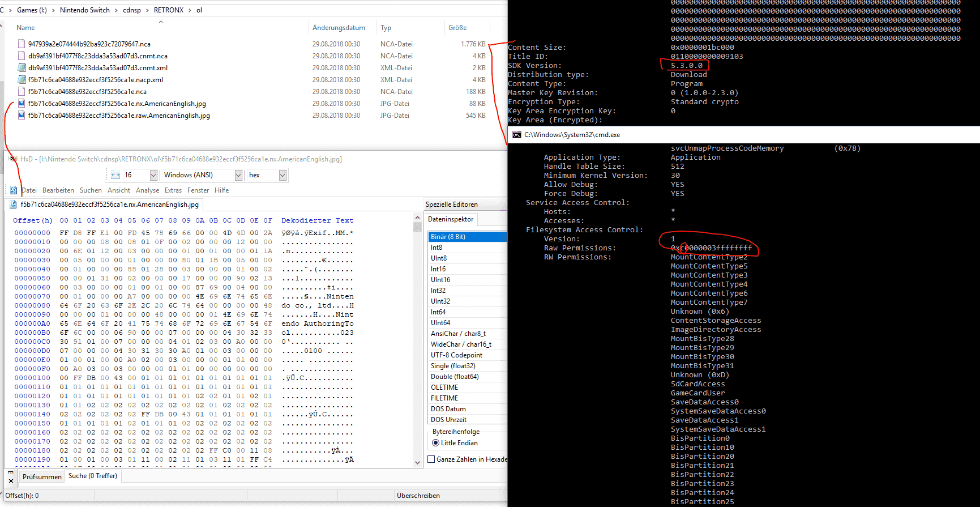The image size is (980, 507).
Task: Sort files by Größe column
Action: (457, 27)
